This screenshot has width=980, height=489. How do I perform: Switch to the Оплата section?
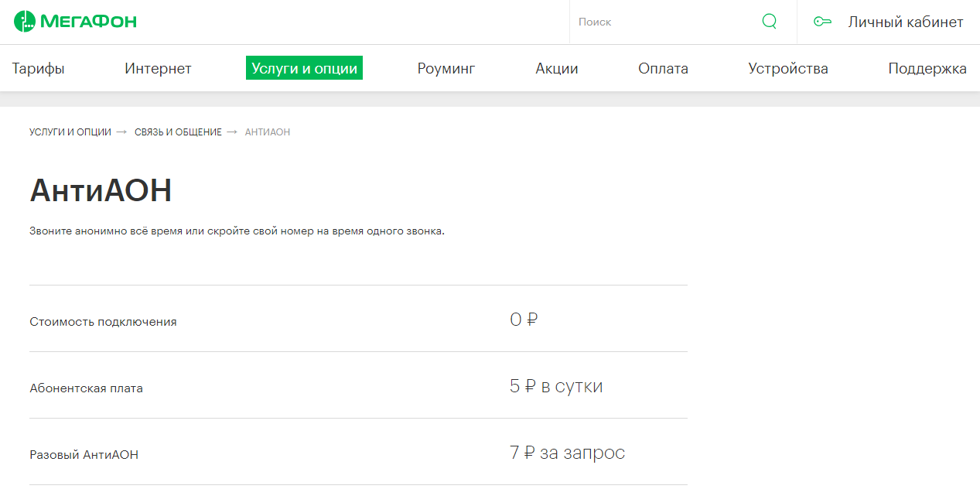pyautogui.click(x=663, y=69)
